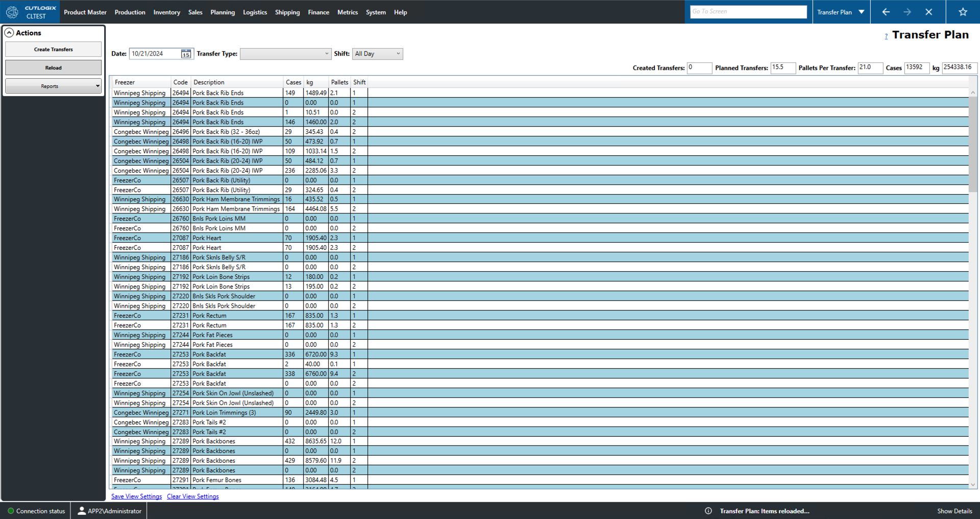Click the favorites star icon

pyautogui.click(x=963, y=12)
